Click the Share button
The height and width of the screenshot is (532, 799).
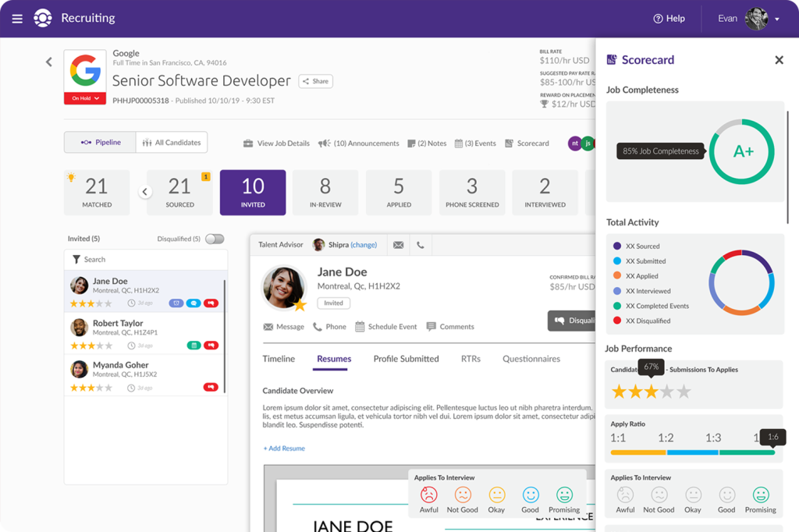click(316, 81)
